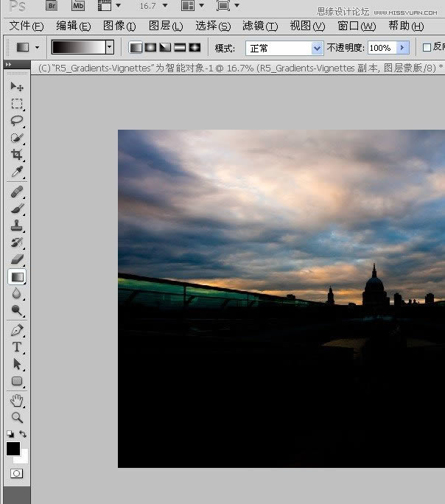This screenshot has width=445, height=504.
Task: Select the Horizontal Type tool
Action: (17, 347)
